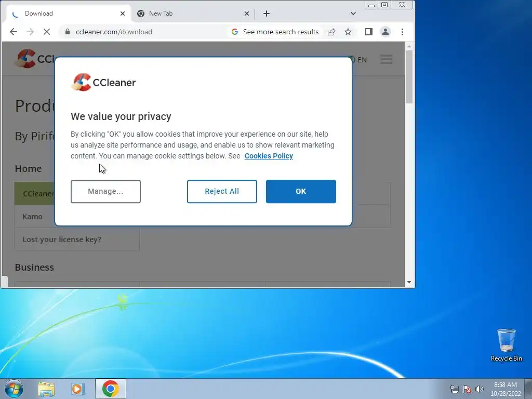This screenshot has width=532, height=399.
Task: Click the Action Center flag icon
Action: click(467, 389)
